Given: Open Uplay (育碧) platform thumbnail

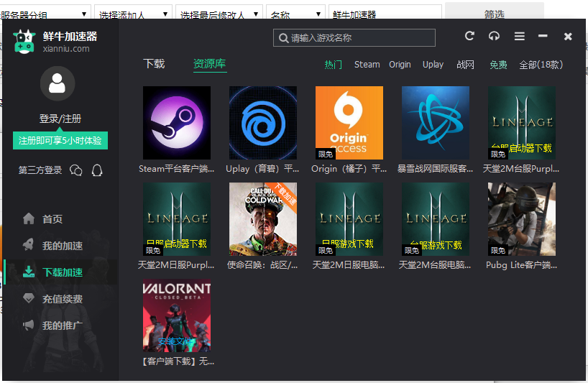Looking at the screenshot, I should (x=263, y=123).
